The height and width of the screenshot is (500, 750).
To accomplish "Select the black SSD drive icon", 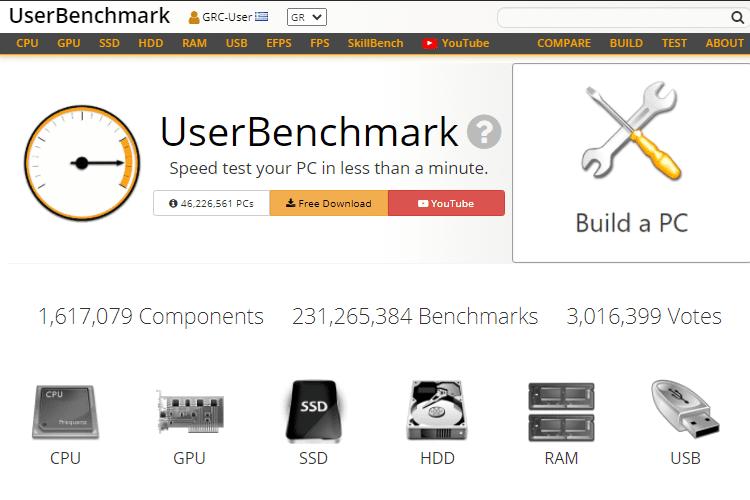I will click(313, 411).
